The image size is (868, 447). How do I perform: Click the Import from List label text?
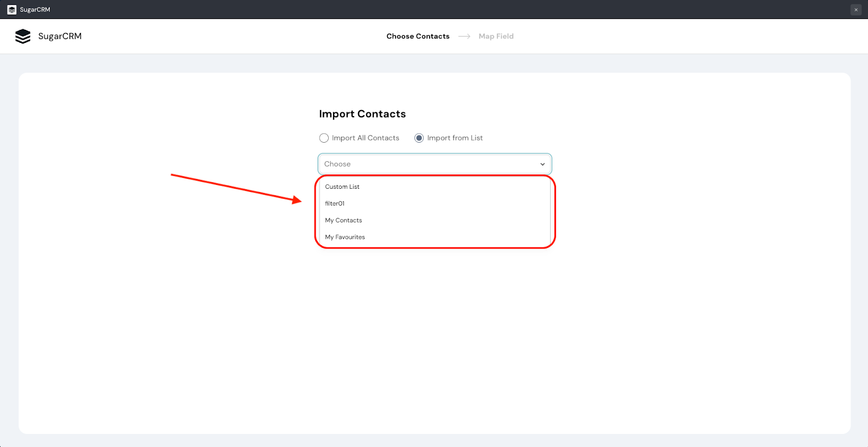(x=455, y=138)
